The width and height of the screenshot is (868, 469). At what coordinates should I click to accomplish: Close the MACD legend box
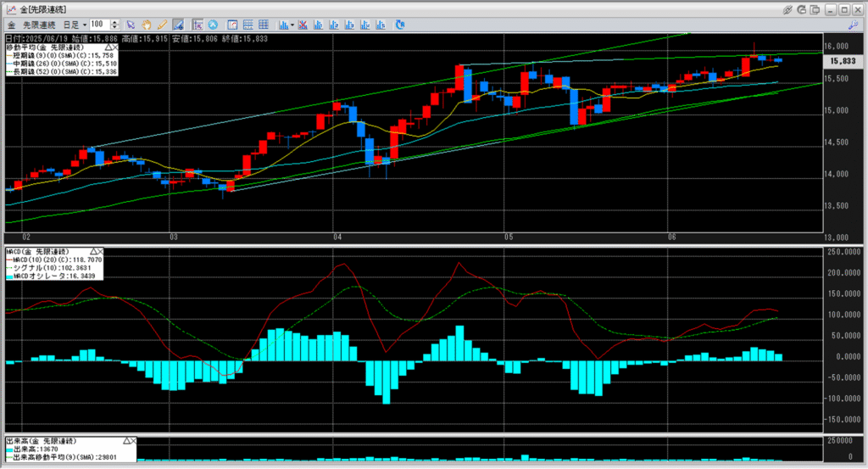(x=100, y=251)
